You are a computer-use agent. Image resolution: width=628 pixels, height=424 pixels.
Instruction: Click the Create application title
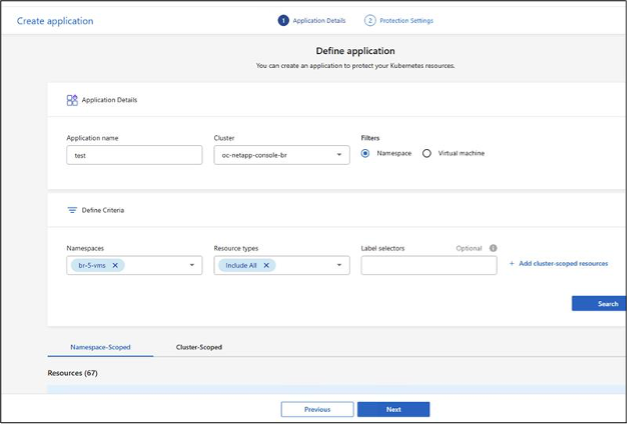(55, 21)
